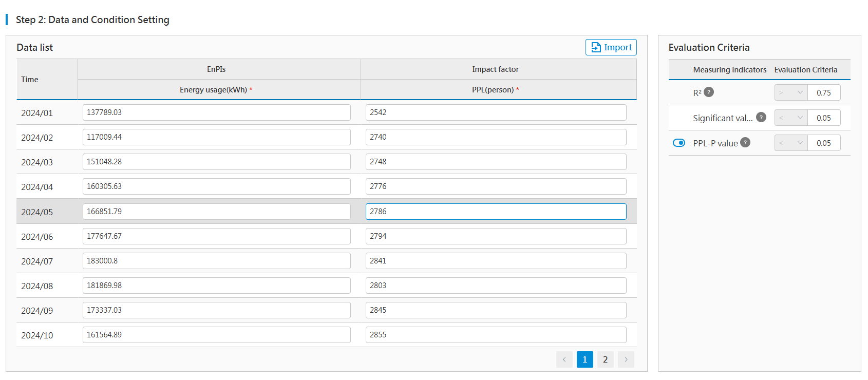The width and height of the screenshot is (868, 380).
Task: Click help icon next to Significant value
Action: pos(761,118)
